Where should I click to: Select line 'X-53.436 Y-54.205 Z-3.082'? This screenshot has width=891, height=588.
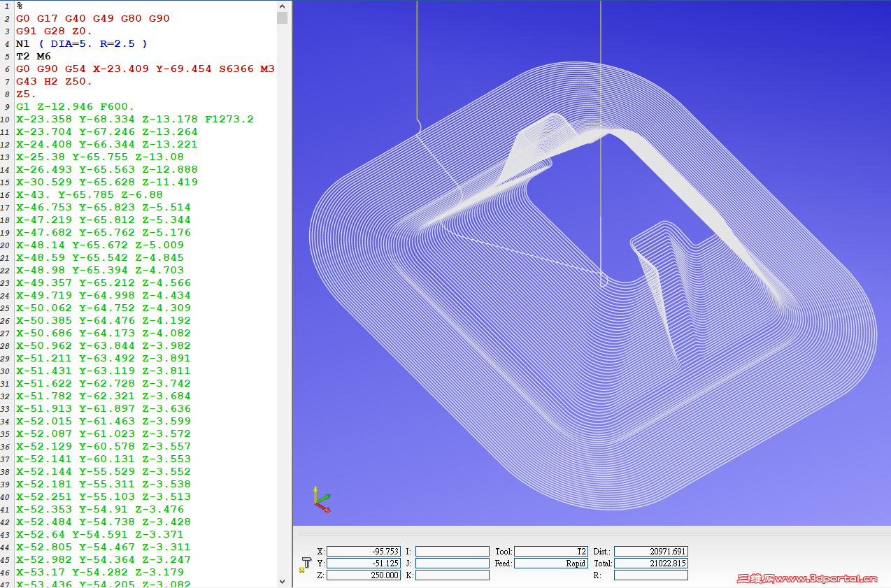pos(103,584)
